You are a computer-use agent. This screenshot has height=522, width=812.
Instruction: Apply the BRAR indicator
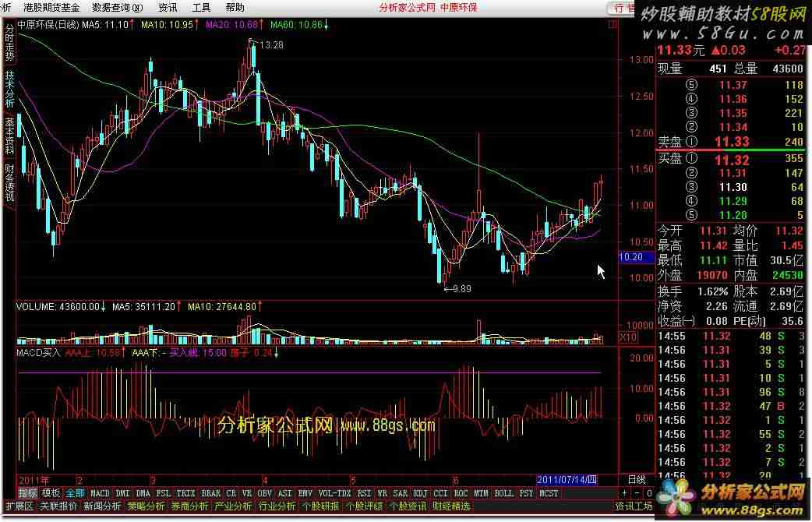click(x=210, y=493)
